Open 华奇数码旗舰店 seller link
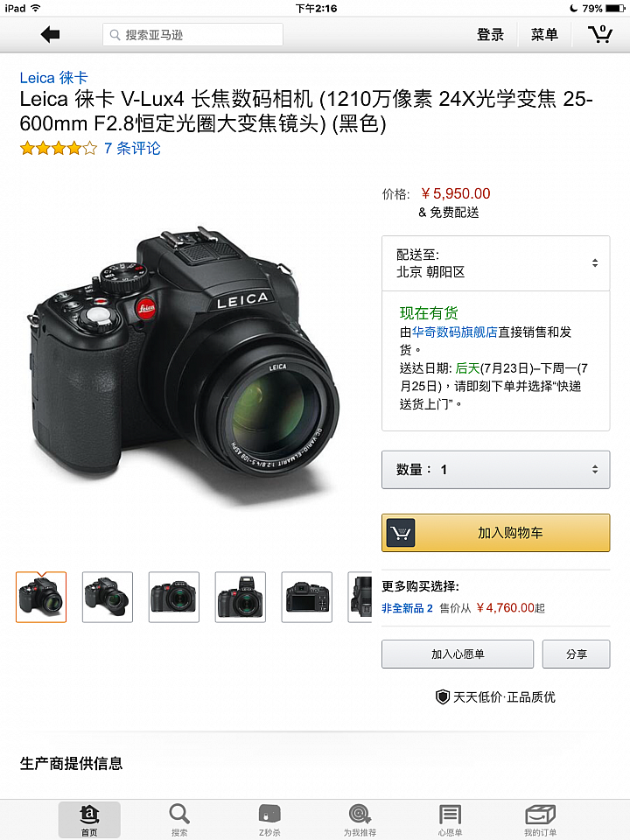Viewport: 630px width, 840px height. click(455, 332)
